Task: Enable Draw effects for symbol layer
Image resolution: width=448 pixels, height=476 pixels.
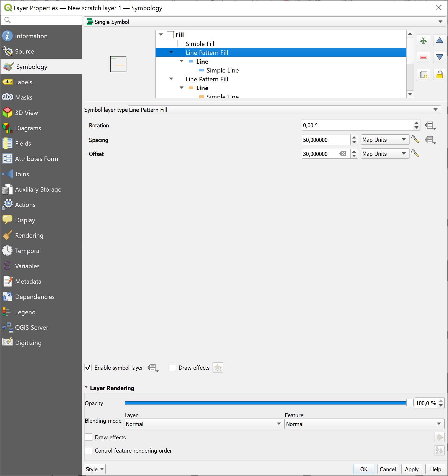Action: [x=172, y=368]
